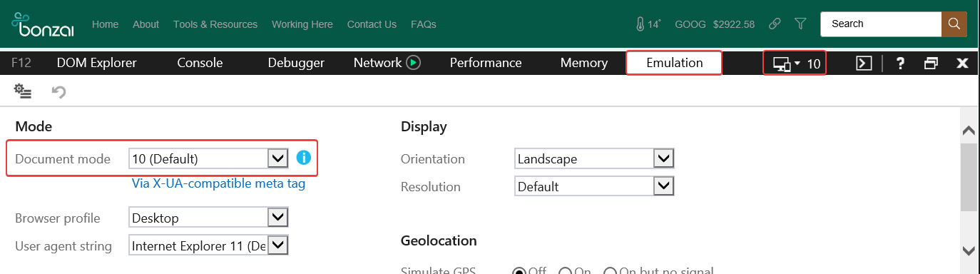The height and width of the screenshot is (274, 980).
Task: Switch to DOM Explorer tab
Action: [x=96, y=63]
